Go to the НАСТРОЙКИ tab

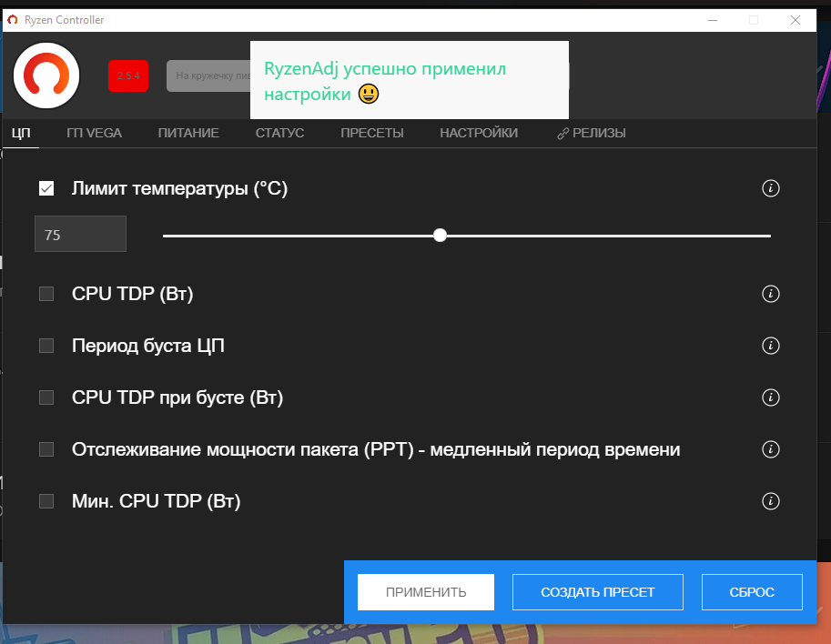(479, 133)
